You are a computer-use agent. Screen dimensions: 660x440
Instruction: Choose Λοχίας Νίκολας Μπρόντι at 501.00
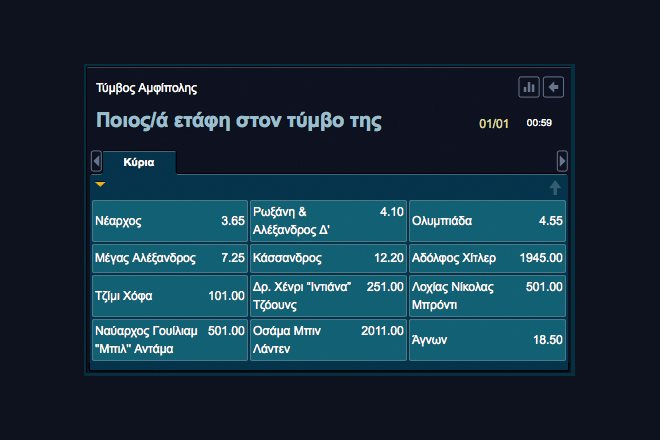pos(487,296)
